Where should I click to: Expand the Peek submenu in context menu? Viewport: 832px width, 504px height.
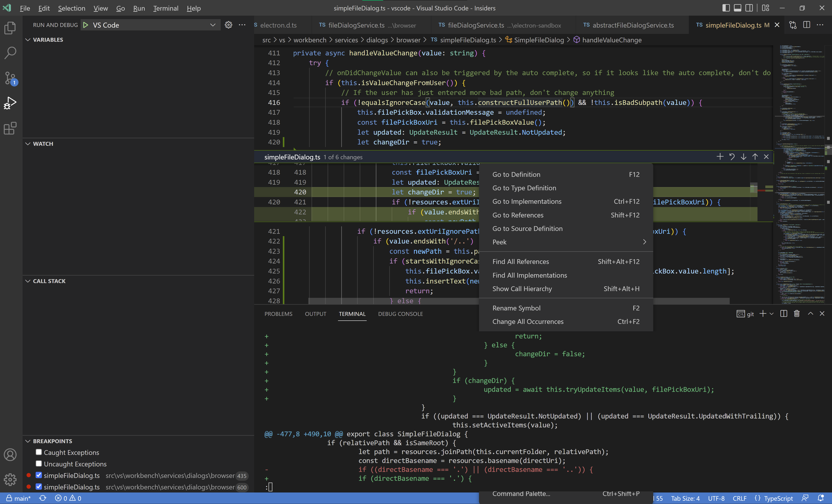[566, 242]
